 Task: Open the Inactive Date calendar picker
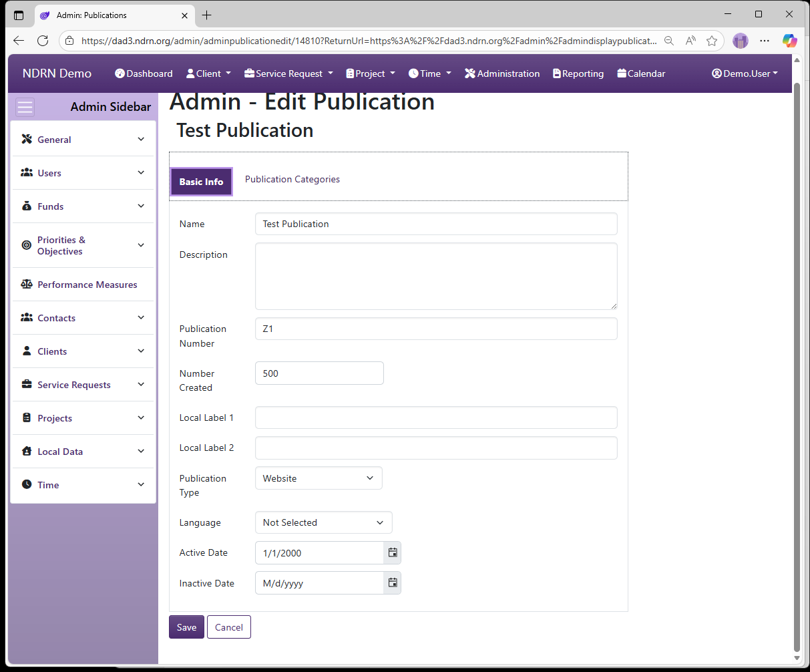pos(393,583)
